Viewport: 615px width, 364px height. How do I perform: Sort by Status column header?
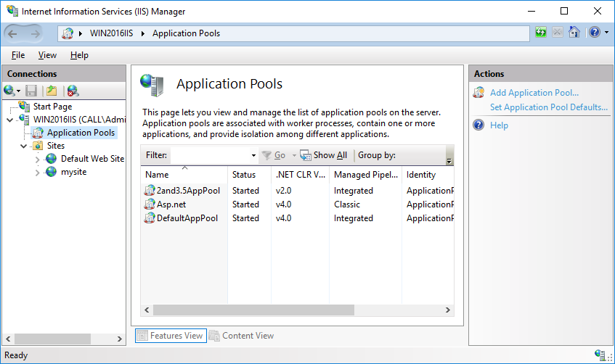(249, 175)
